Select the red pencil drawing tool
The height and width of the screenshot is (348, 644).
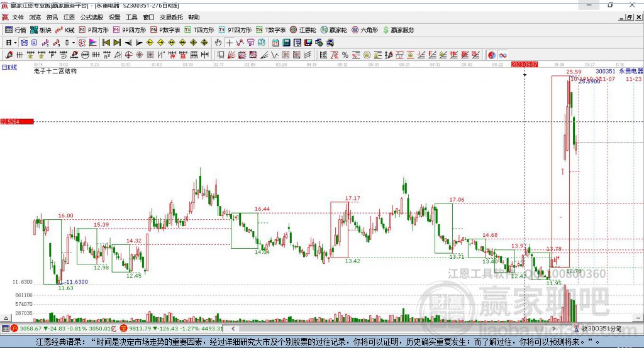pos(9,55)
